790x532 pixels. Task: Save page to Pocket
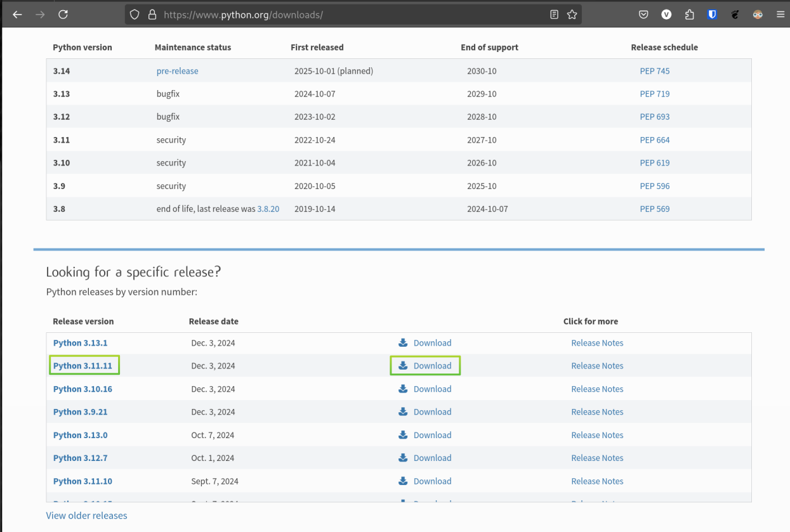(643, 15)
